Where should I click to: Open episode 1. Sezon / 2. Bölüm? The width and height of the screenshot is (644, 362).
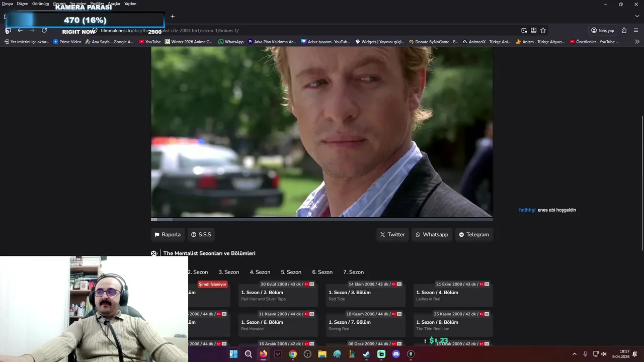[278, 293]
